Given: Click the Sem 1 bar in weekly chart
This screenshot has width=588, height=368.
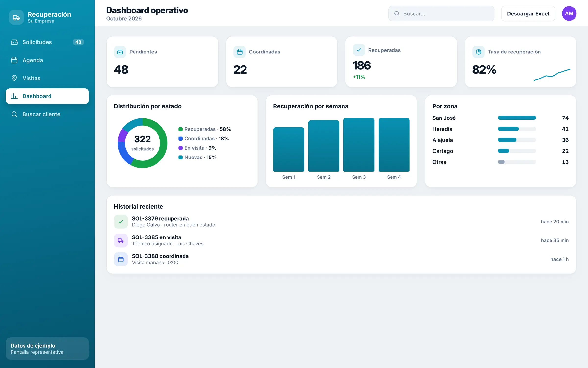Looking at the screenshot, I should 289,149.
